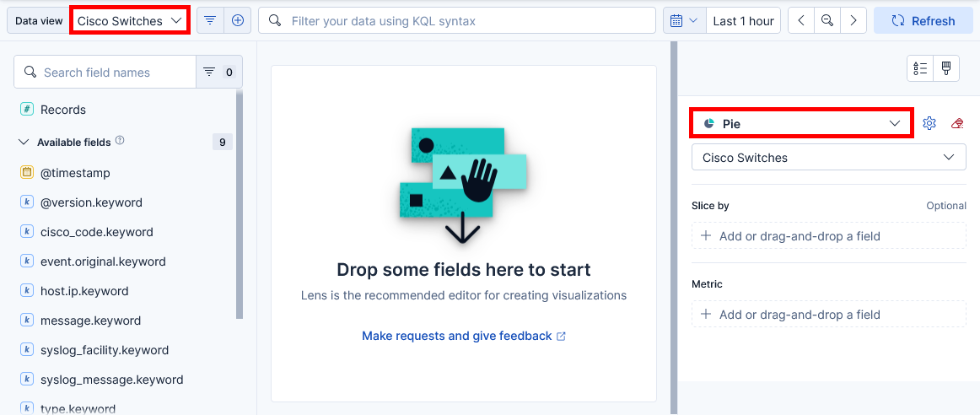Click the Last 1 hour time range
The width and height of the screenshot is (980, 415).
pyautogui.click(x=743, y=20)
